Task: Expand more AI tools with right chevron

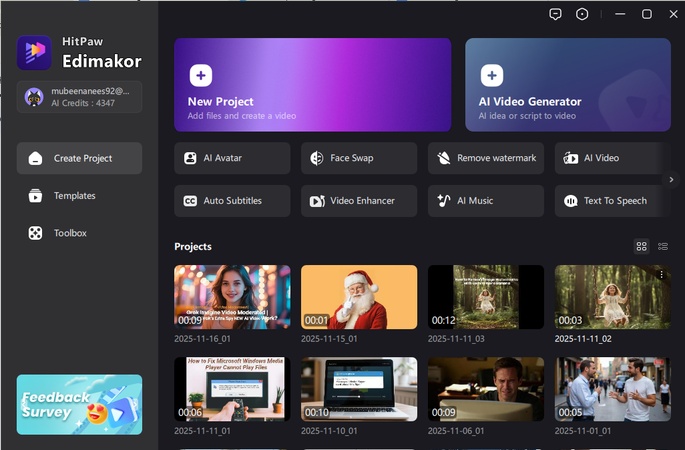Action: point(671,180)
